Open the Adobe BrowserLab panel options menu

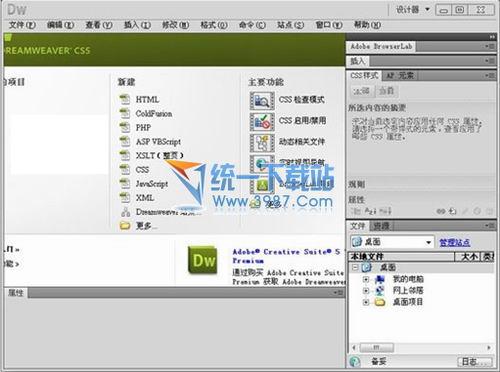click(x=489, y=46)
